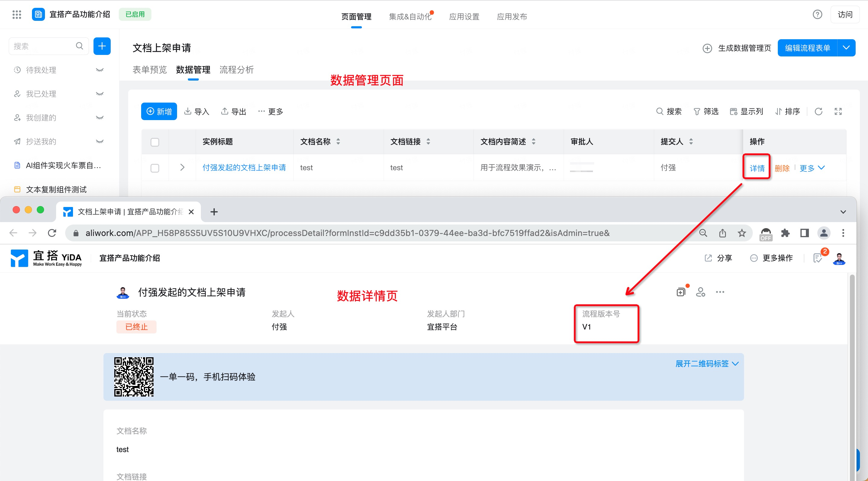868x481 pixels.
Task: Reload the browser page
Action: tap(52, 233)
